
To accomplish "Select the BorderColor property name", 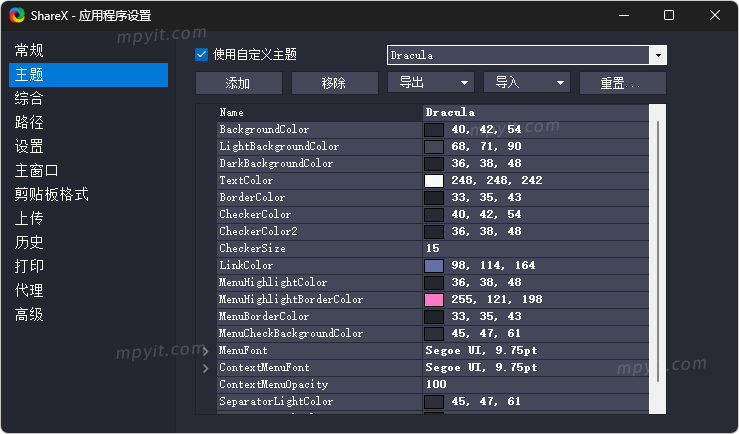I will point(252,197).
